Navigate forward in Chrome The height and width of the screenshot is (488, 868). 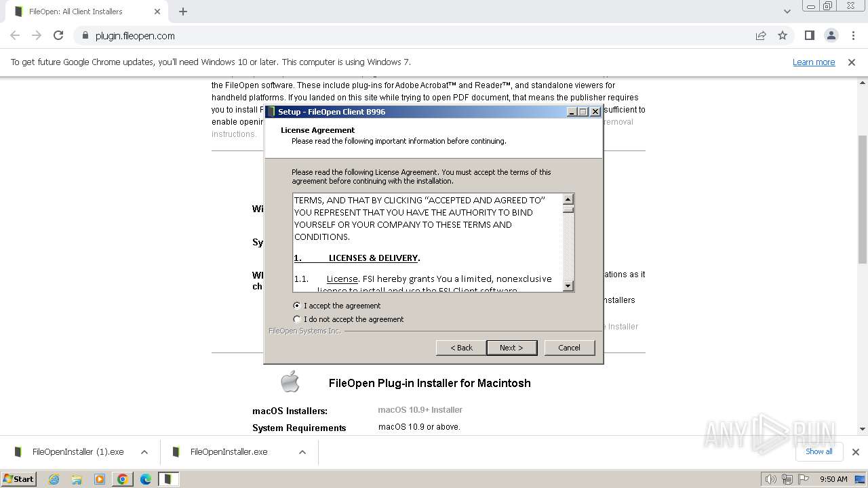[37, 36]
